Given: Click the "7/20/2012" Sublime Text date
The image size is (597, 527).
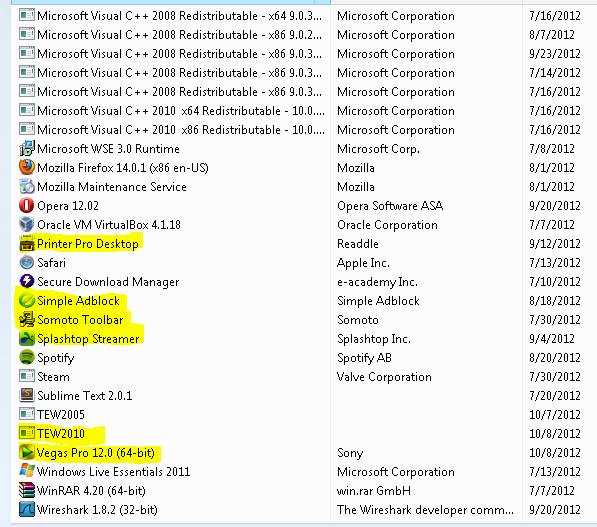Looking at the screenshot, I should (555, 396).
